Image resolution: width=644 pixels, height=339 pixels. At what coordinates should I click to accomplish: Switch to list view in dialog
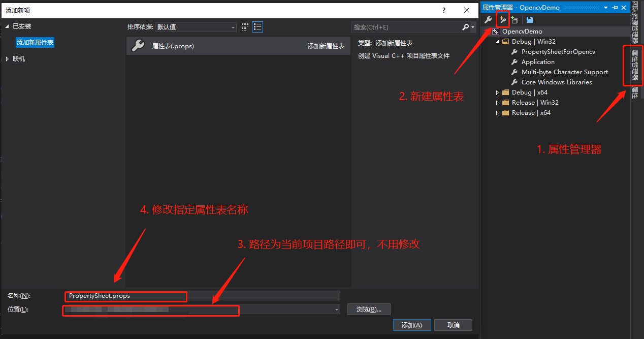pyautogui.click(x=257, y=27)
